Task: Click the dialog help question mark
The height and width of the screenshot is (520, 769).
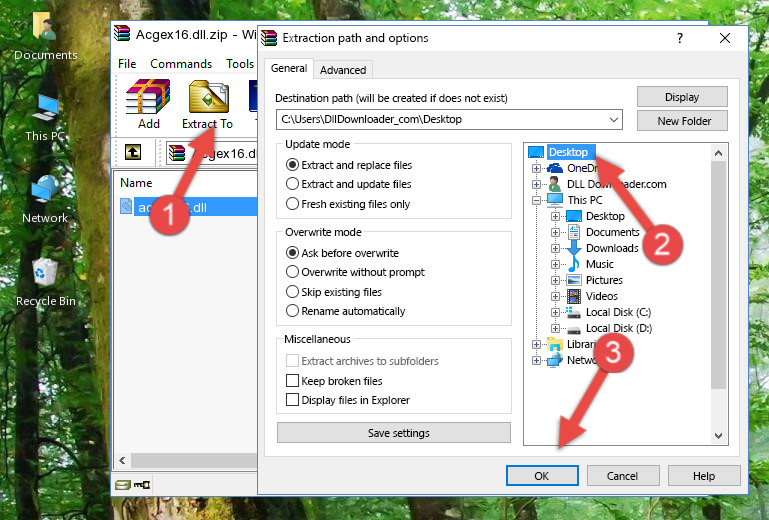Action: 680,38
